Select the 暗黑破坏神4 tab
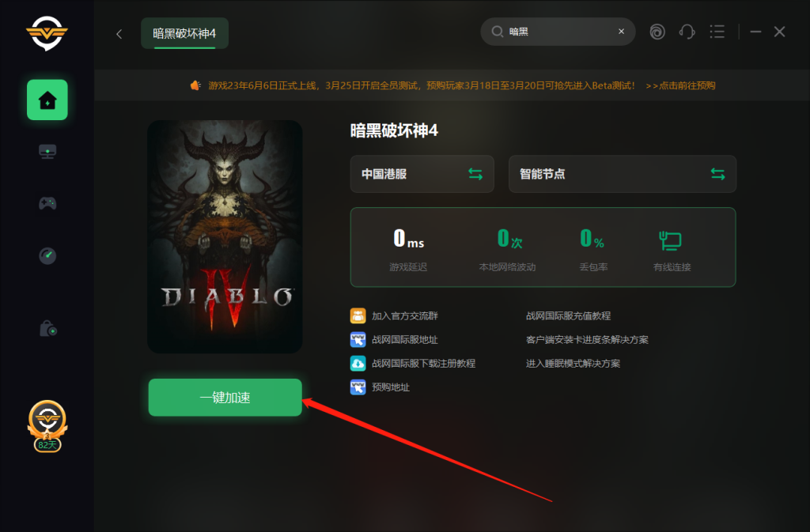The image size is (810, 532). [x=184, y=33]
